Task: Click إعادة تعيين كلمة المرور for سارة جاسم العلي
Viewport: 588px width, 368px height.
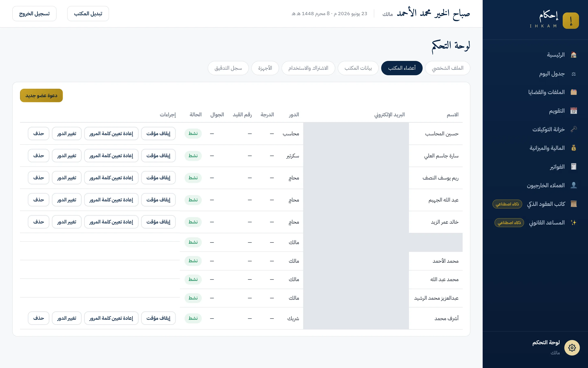Action: [x=111, y=156]
